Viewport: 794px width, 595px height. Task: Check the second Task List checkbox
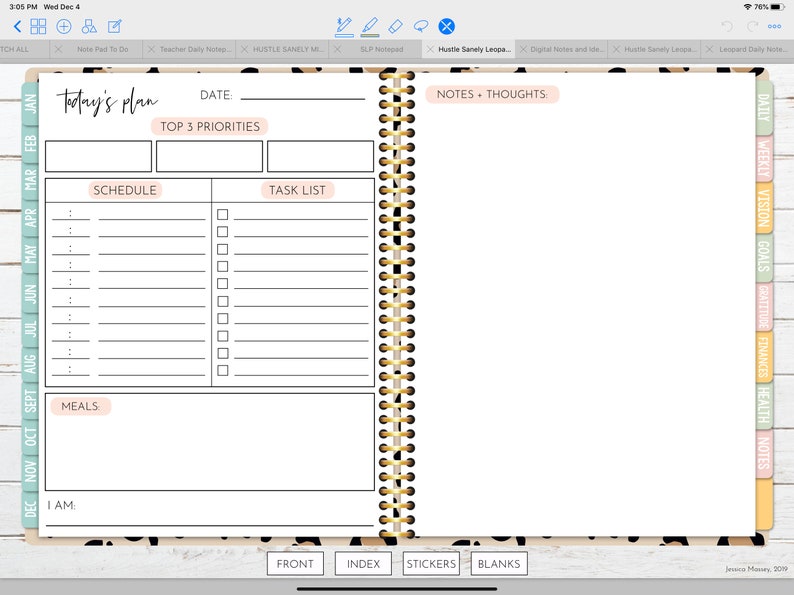(222, 231)
